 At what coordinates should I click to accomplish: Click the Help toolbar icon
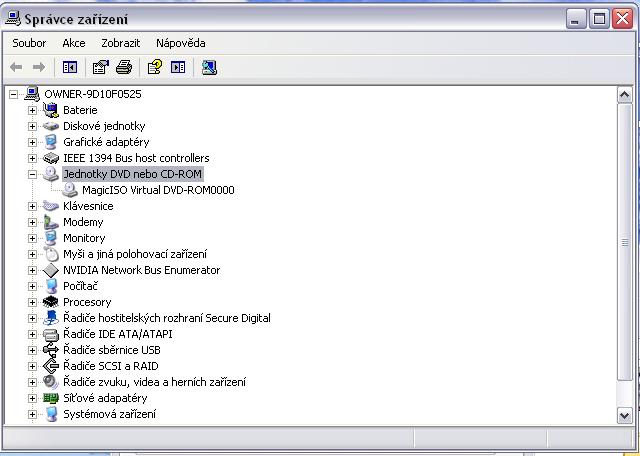click(154, 67)
